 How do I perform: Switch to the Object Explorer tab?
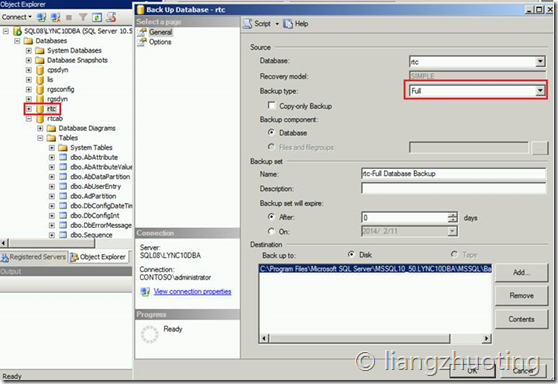tap(99, 257)
